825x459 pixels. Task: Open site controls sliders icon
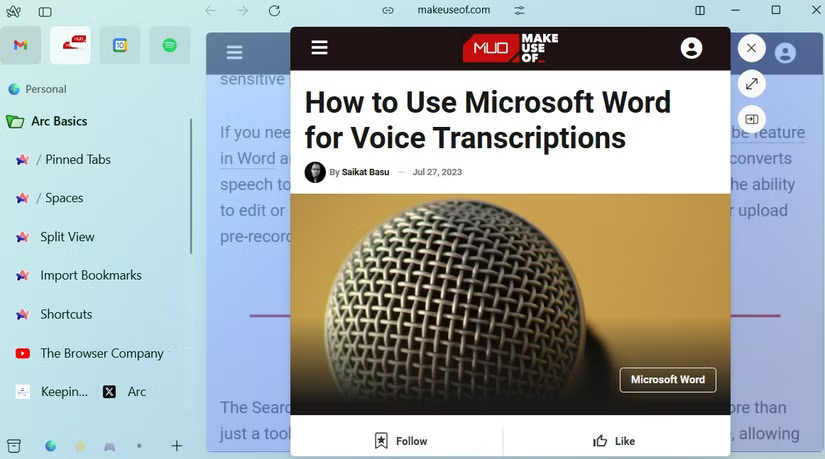[519, 11]
